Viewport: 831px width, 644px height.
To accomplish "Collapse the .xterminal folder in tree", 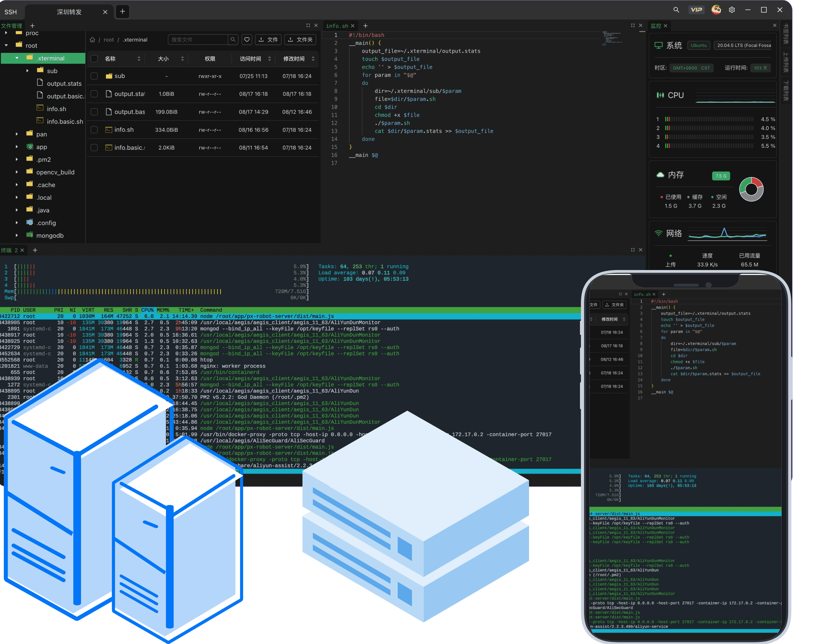I will (17, 58).
